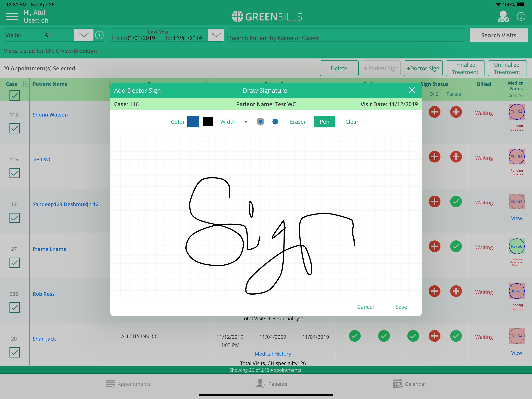Viewport: 532px width, 399px height.
Task: Select the Pen tool
Action: click(x=324, y=122)
